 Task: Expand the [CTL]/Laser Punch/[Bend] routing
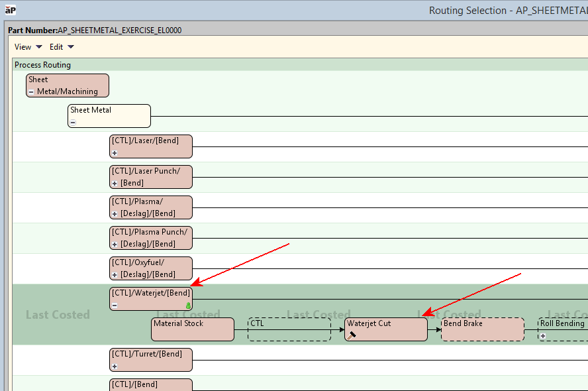115,184
